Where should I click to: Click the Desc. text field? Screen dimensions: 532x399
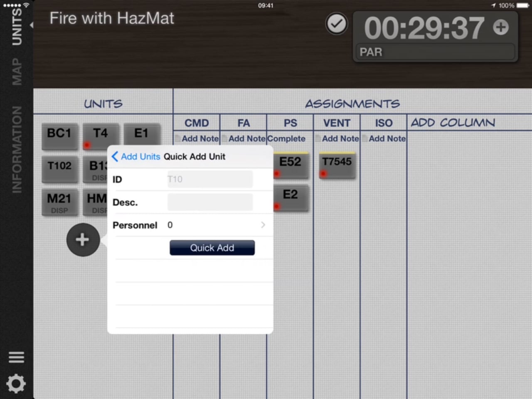(210, 202)
